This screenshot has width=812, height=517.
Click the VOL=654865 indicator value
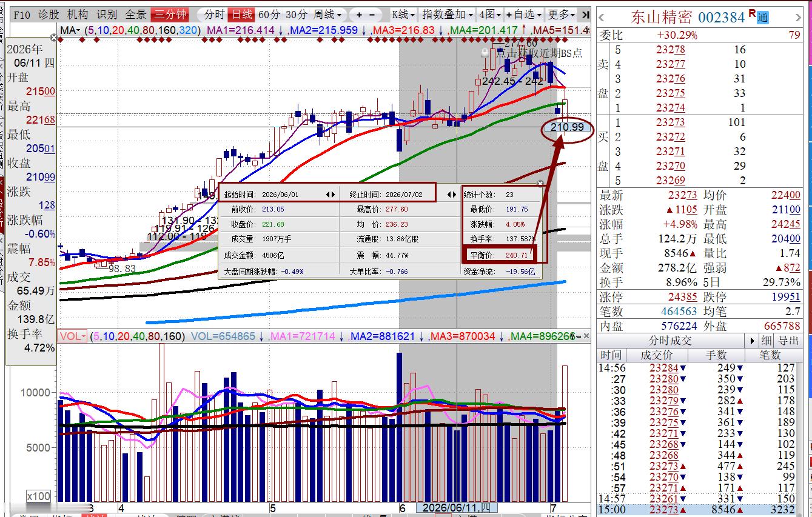point(223,336)
